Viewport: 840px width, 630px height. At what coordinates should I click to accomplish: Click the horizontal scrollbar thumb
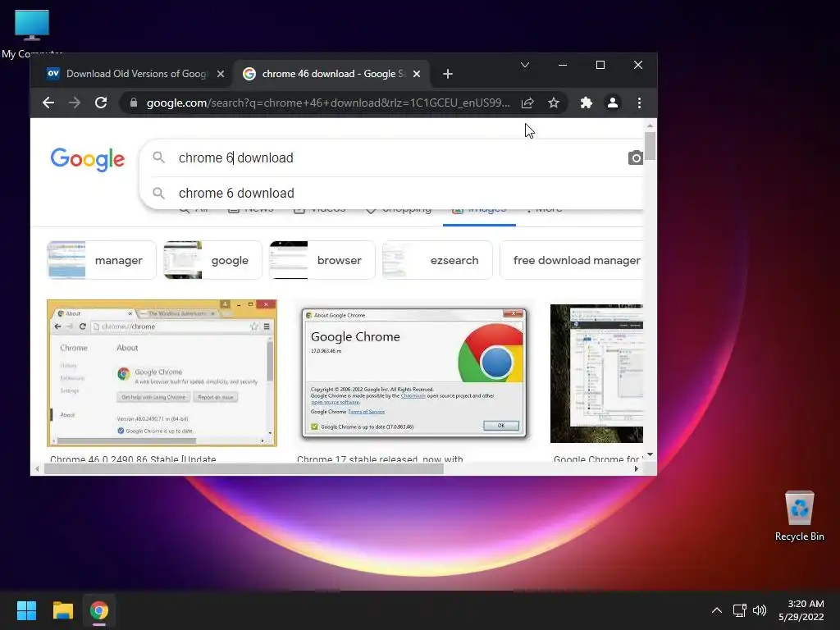(x=244, y=468)
